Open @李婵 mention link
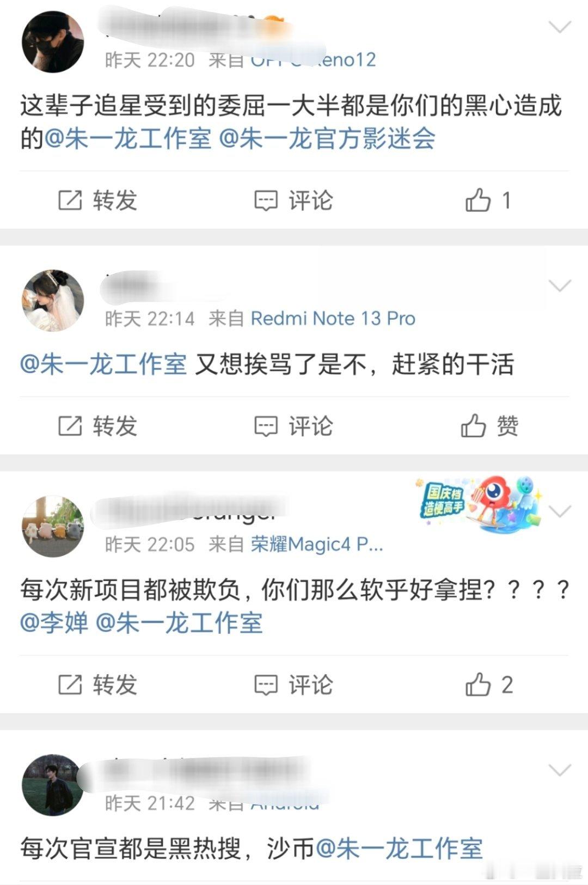 pos(54,622)
